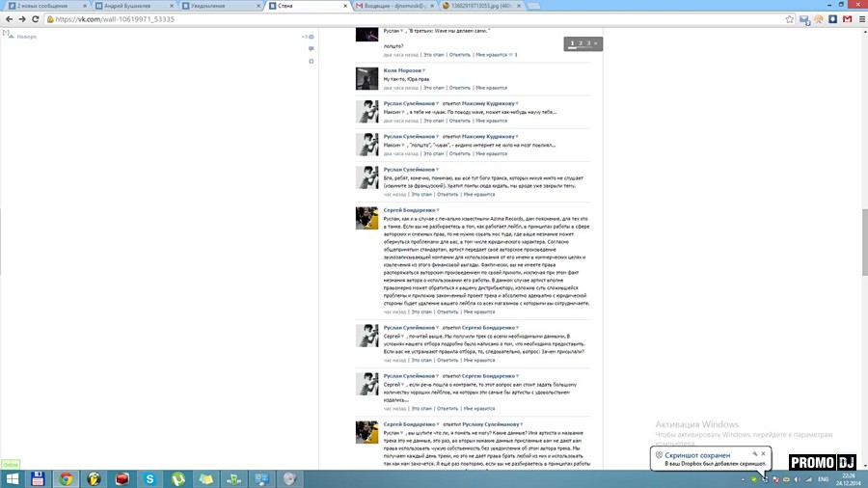Click the comments bubble icon in the left sidebar
The height and width of the screenshot is (488, 868).
point(311,48)
